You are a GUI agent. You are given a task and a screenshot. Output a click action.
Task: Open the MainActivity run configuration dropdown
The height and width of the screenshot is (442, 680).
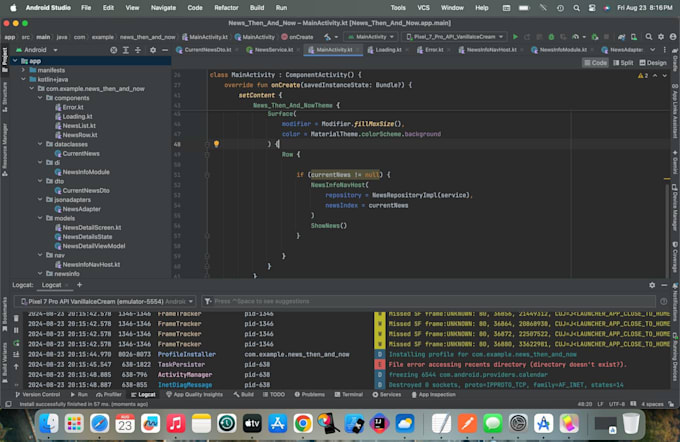(371, 37)
